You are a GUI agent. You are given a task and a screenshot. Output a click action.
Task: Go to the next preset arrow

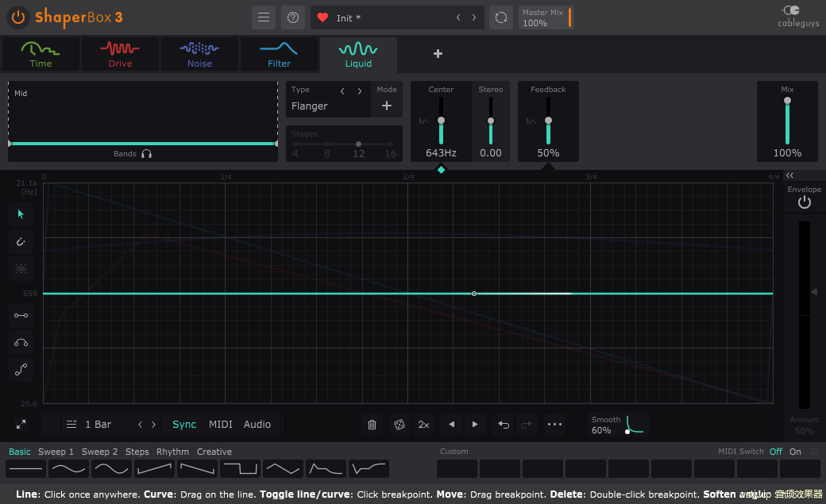[474, 17]
